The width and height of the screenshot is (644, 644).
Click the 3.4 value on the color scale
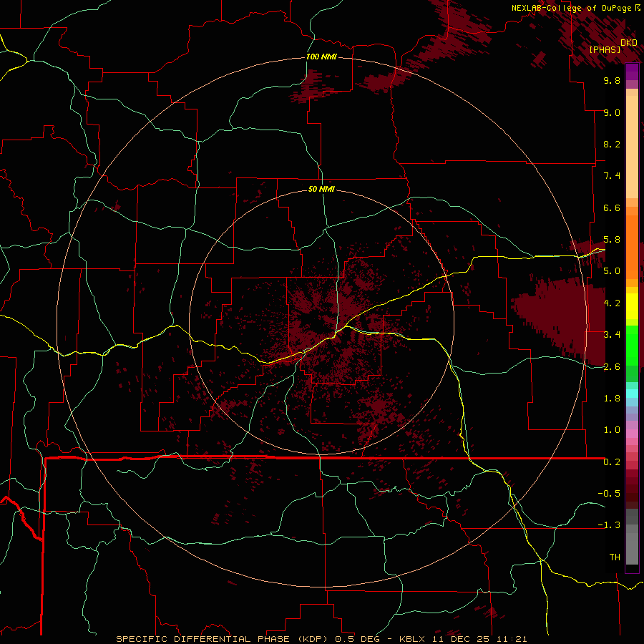pyautogui.click(x=612, y=335)
